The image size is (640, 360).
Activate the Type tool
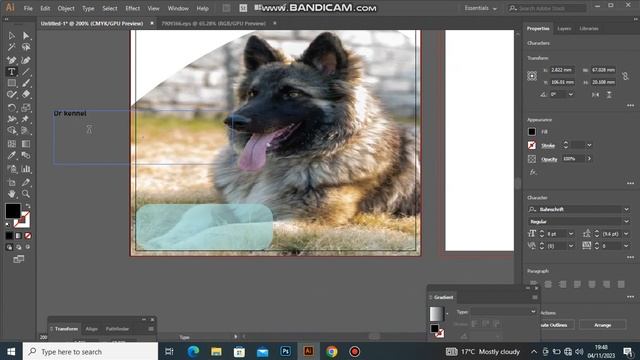pyautogui.click(x=11, y=72)
